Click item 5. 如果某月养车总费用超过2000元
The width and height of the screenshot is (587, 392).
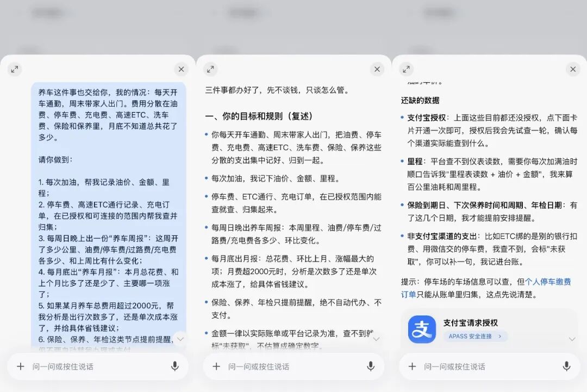tap(108, 317)
